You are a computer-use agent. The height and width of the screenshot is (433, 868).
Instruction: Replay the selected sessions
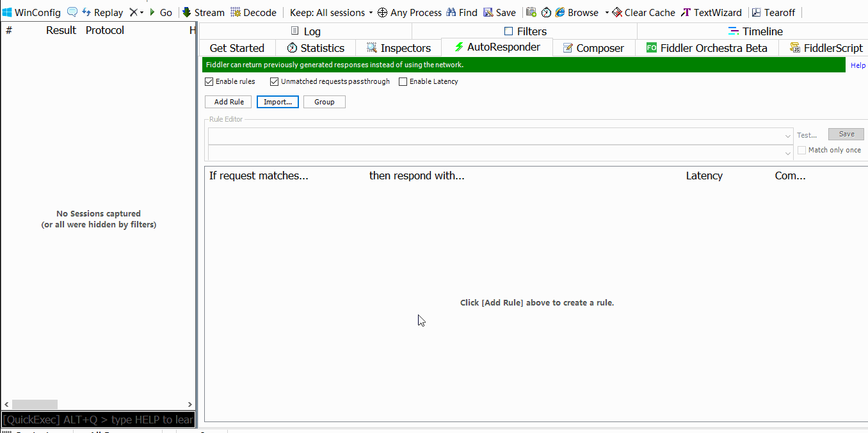tap(102, 12)
